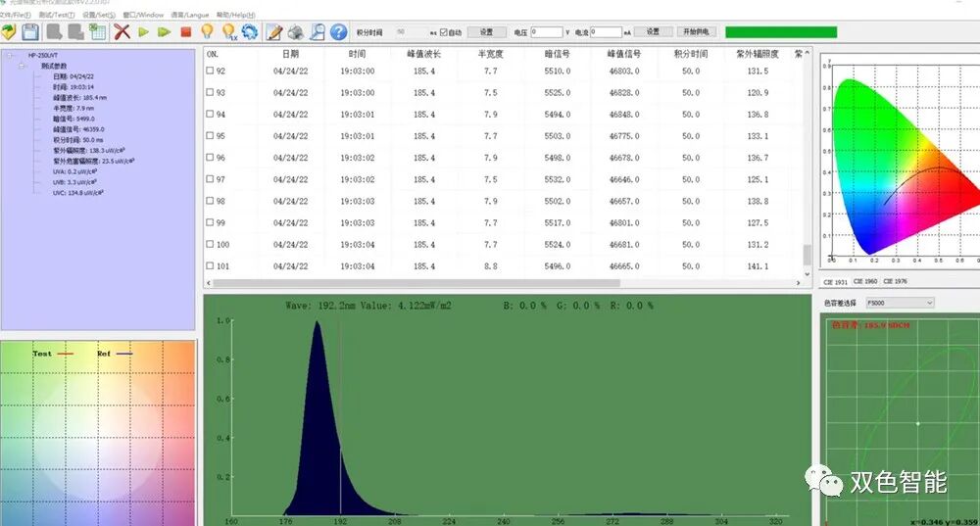Viewport: 980px width, 526px height.
Task: Select tree item 峰值波长: 185.4 nm
Action: coord(80,97)
